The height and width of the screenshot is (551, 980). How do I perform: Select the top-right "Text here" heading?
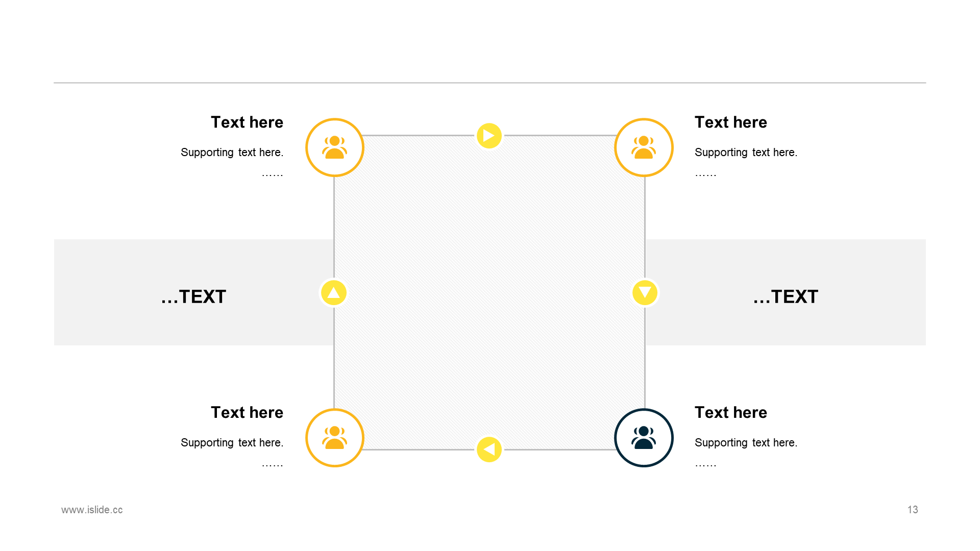(730, 122)
